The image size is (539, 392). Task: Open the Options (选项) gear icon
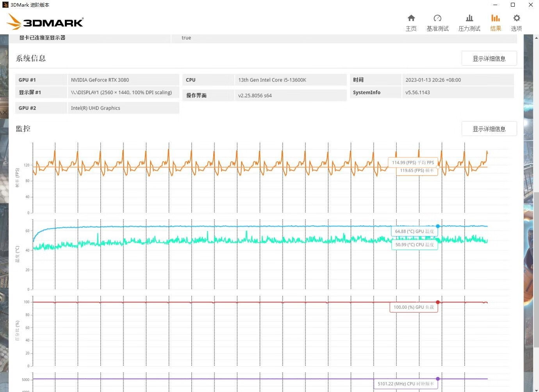pos(516,18)
